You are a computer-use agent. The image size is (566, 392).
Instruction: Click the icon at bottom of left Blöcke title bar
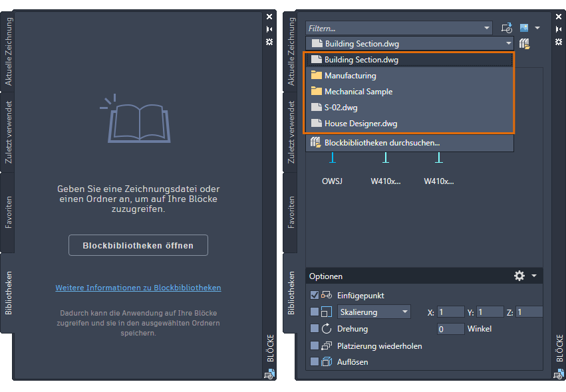(x=269, y=374)
